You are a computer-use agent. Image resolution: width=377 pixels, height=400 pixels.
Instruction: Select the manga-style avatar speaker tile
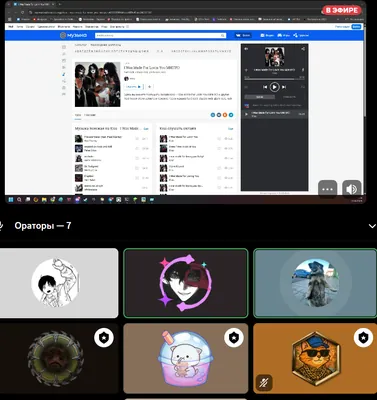click(58, 283)
